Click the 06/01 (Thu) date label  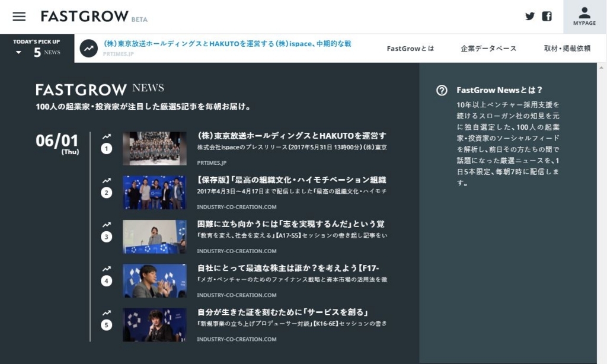(57, 143)
